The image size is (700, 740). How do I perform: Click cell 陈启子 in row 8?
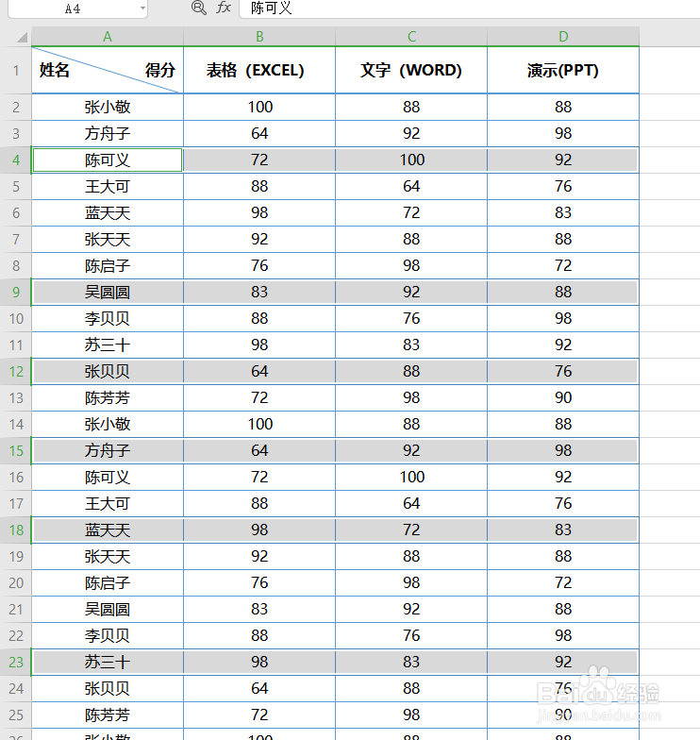108,266
